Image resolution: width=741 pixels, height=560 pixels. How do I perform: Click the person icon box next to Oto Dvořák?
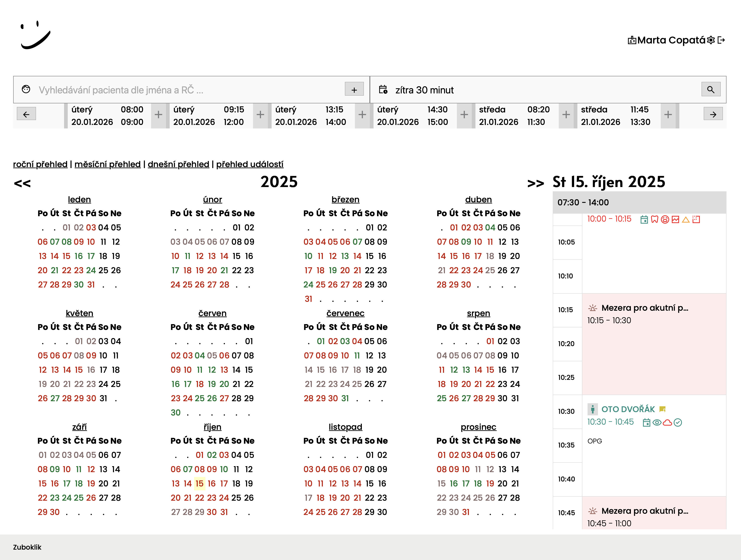click(593, 409)
